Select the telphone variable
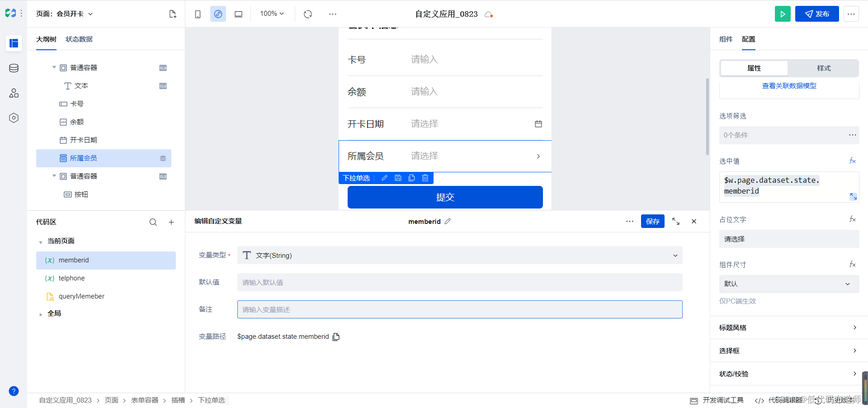The height and width of the screenshot is (408, 868). [x=106, y=278]
